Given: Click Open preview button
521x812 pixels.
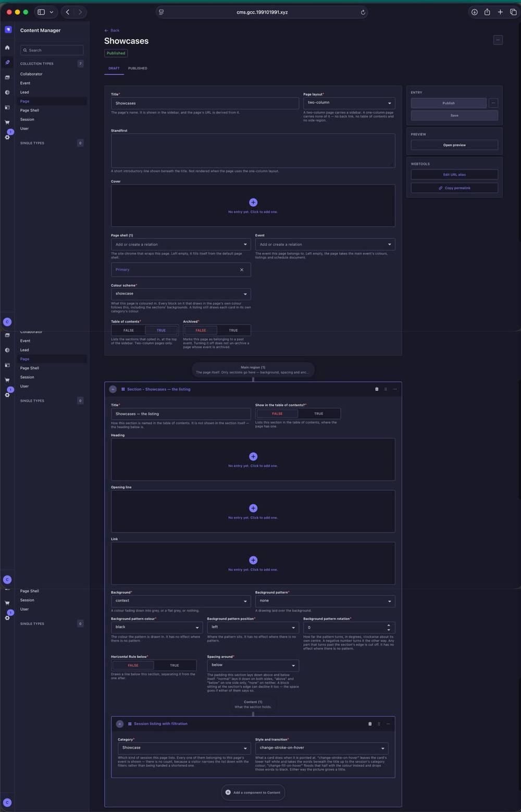Looking at the screenshot, I should (x=454, y=145).
